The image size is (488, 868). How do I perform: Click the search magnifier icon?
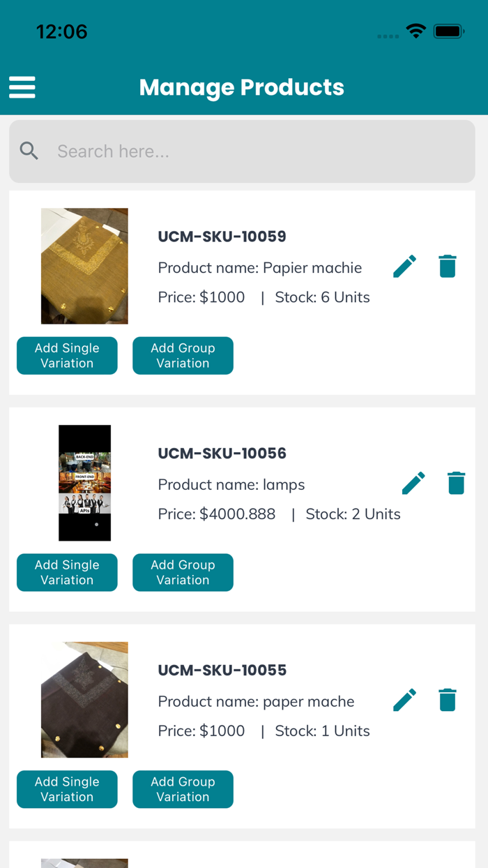click(29, 151)
